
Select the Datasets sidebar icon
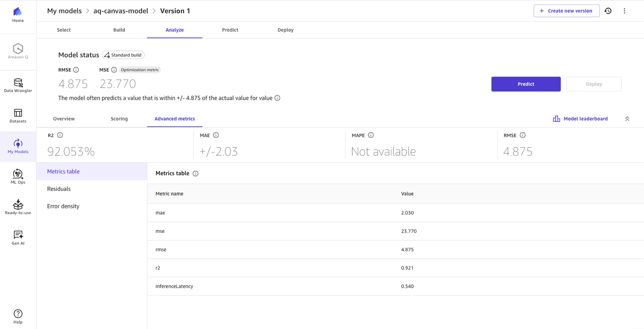tap(18, 115)
